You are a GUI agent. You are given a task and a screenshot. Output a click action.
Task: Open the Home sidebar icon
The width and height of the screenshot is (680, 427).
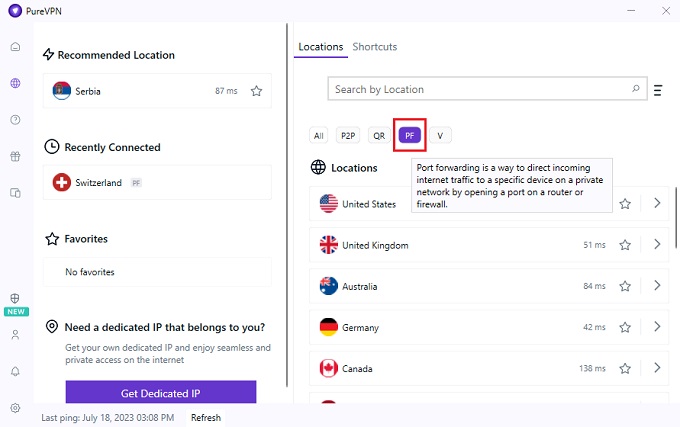coord(15,46)
